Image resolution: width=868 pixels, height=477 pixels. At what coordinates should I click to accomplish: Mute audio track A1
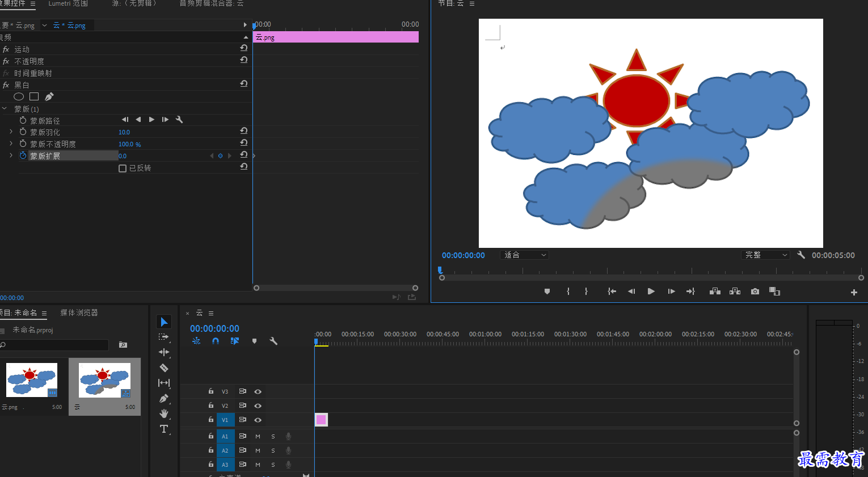(x=258, y=436)
